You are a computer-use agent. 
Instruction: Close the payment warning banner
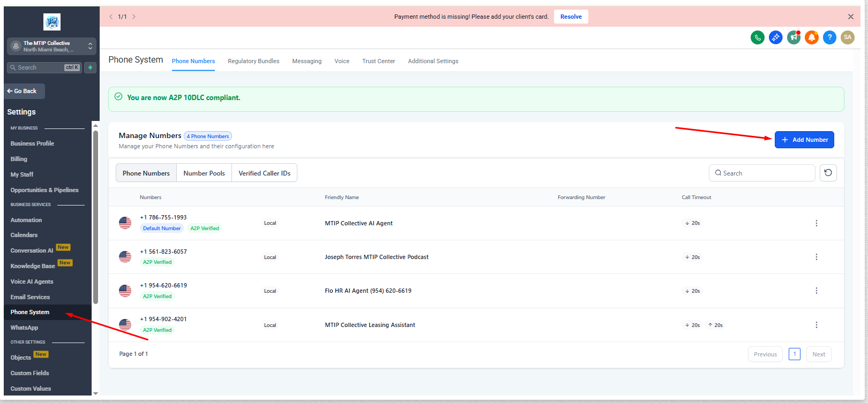tap(851, 17)
